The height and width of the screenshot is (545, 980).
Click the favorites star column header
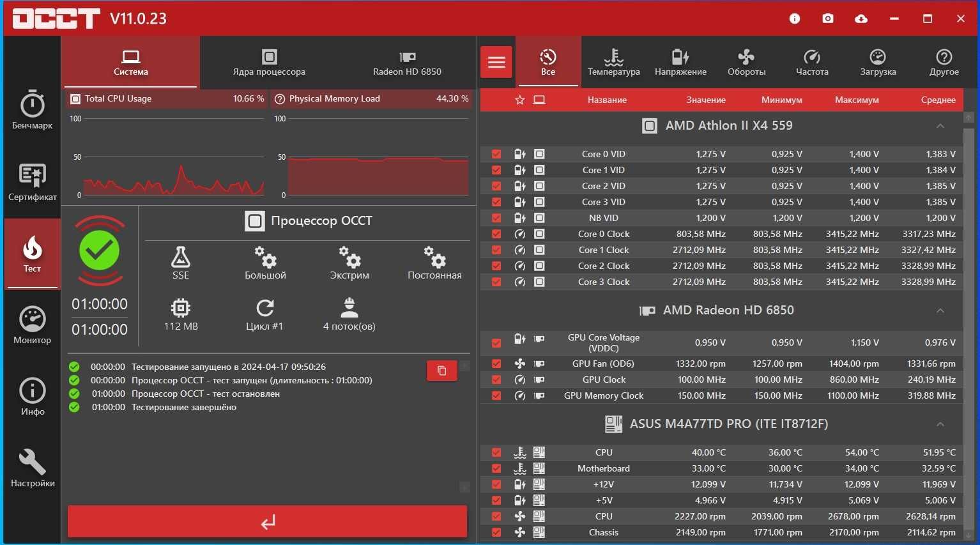(520, 100)
